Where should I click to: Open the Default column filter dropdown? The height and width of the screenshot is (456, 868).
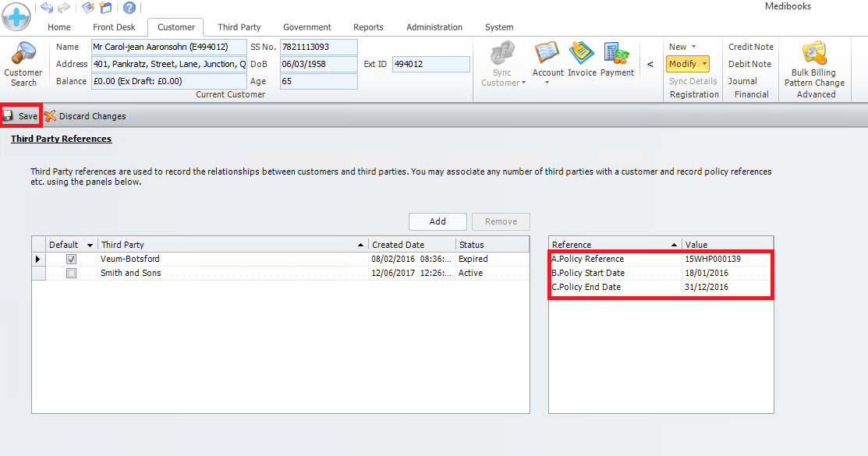click(90, 245)
